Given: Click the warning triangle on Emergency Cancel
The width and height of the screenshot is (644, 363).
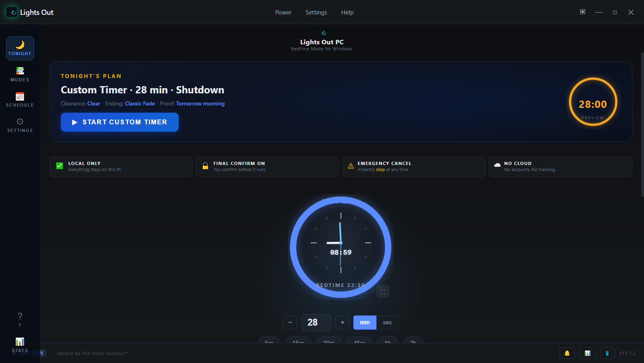Looking at the screenshot, I should [x=351, y=166].
